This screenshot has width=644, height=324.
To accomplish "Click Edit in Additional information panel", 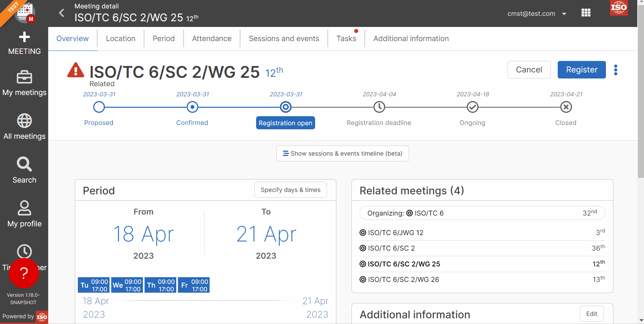I will click(591, 314).
